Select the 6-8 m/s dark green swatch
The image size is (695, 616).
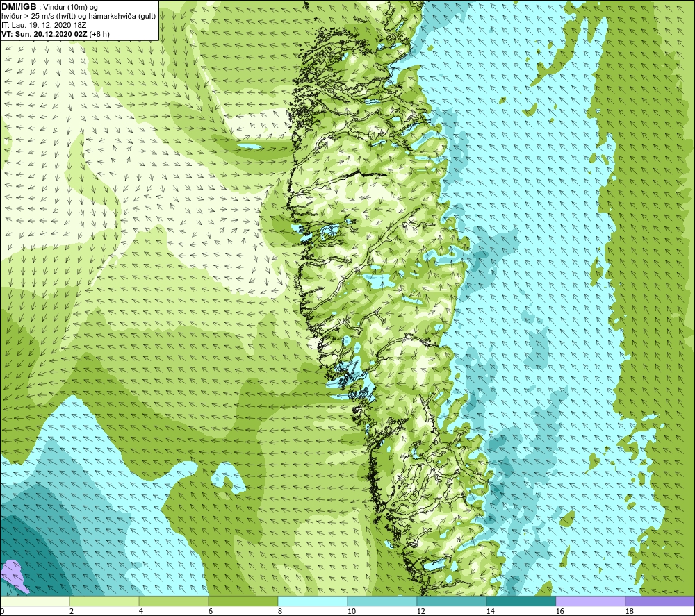coord(243,601)
